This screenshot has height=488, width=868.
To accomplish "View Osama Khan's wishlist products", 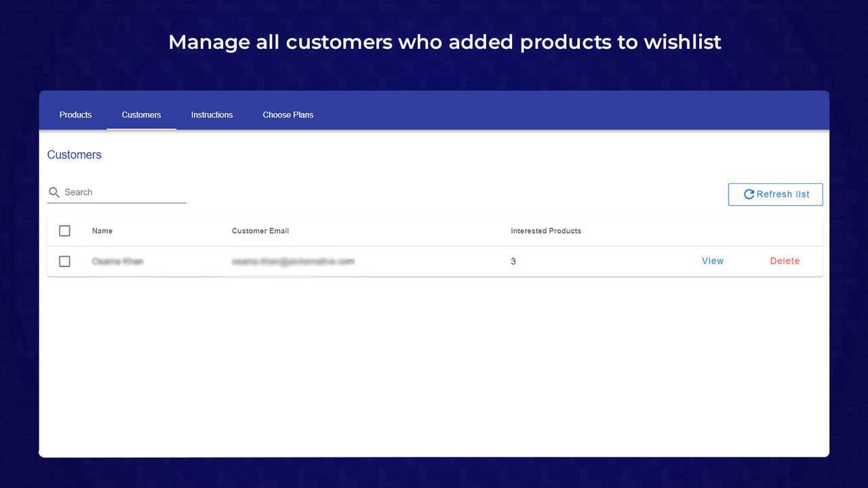I will (713, 260).
